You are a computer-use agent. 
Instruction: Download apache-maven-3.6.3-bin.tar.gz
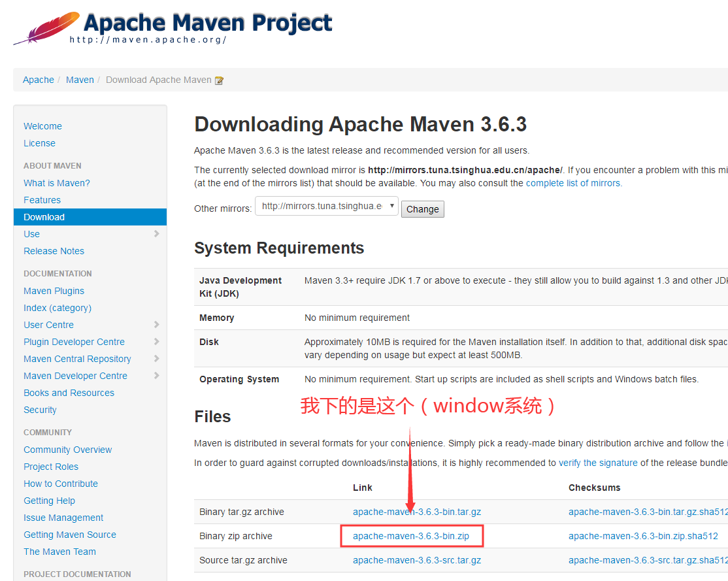(x=417, y=512)
